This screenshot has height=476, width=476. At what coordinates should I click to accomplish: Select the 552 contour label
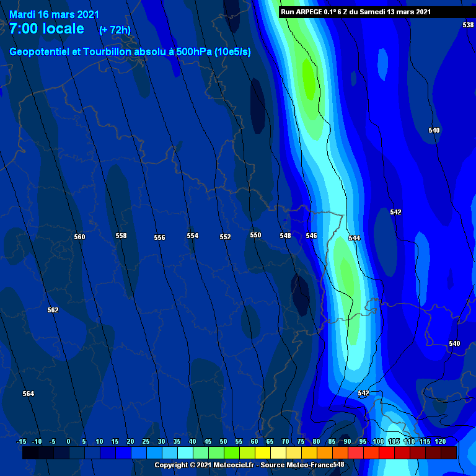pos(225,237)
